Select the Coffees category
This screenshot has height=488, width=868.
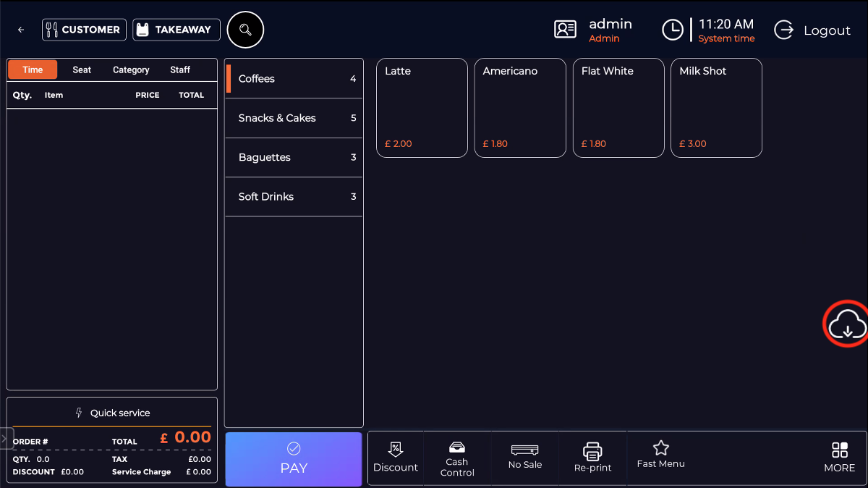[294, 79]
